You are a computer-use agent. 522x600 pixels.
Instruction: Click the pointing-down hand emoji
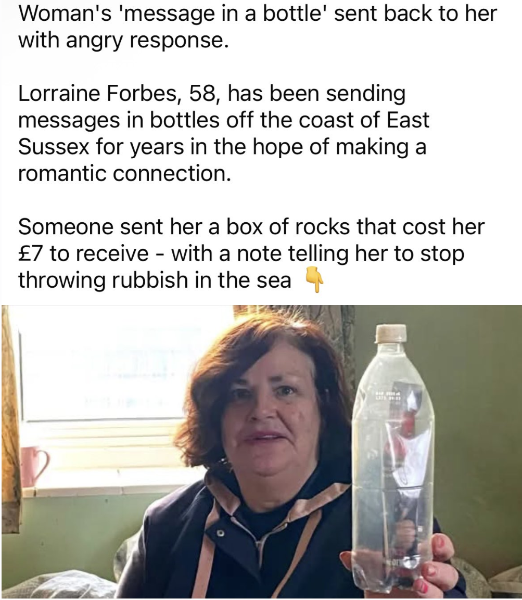[315, 280]
